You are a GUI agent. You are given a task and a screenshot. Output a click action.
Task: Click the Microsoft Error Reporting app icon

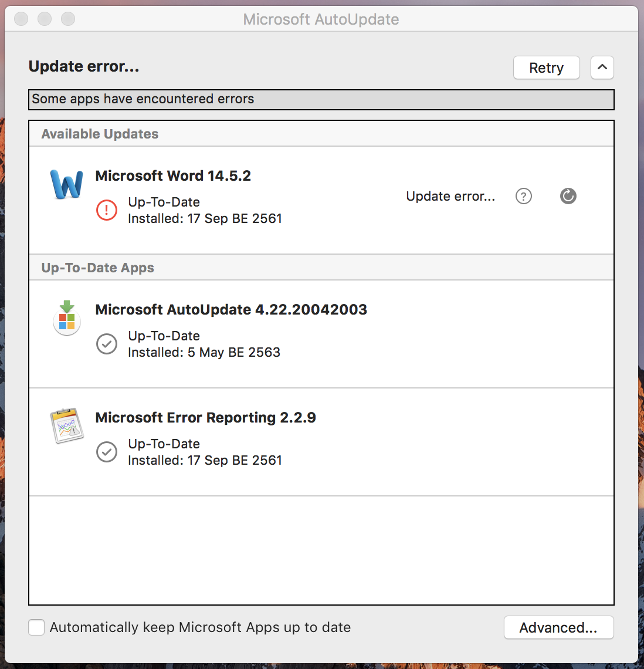pyautogui.click(x=67, y=426)
